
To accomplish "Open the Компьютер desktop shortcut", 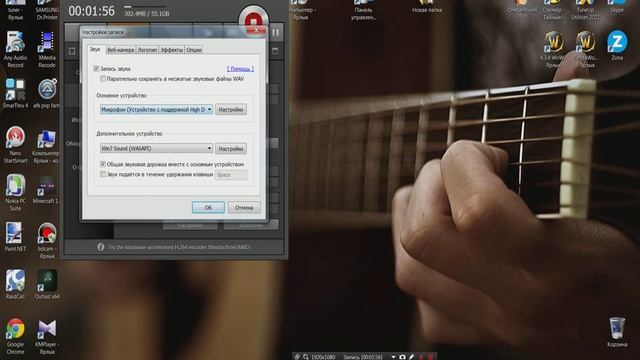I will [46, 146].
